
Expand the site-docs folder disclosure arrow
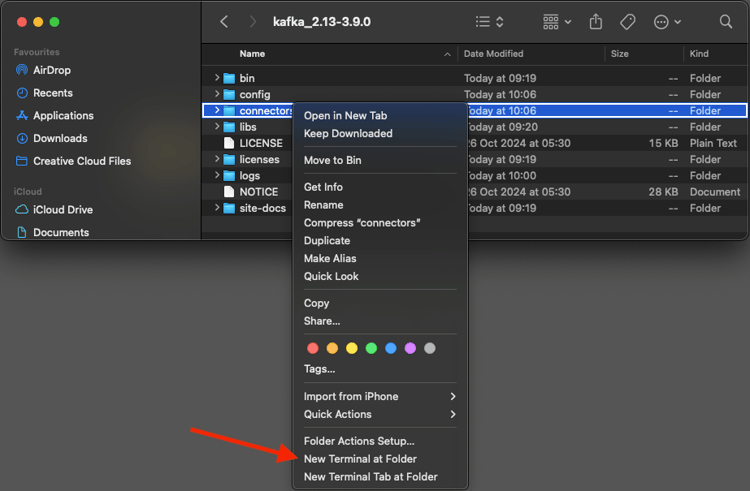(217, 207)
